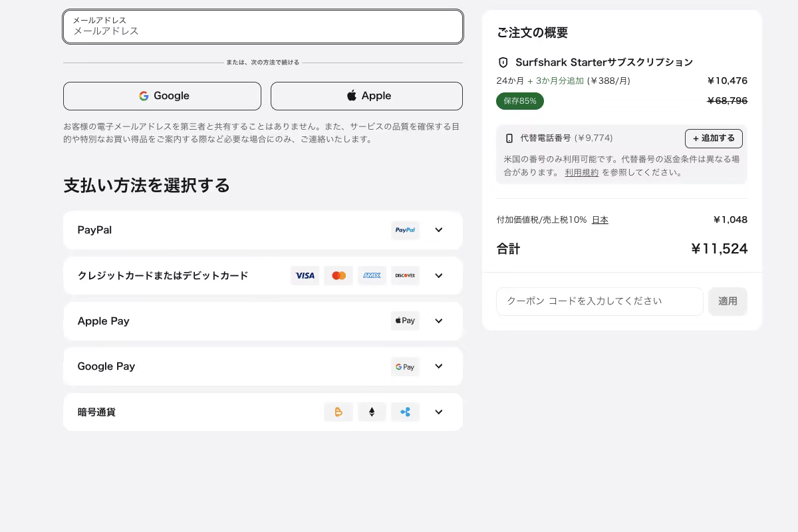Image resolution: width=798 pixels, height=532 pixels.
Task: Expand the Google Pay chevron
Action: 439,366
